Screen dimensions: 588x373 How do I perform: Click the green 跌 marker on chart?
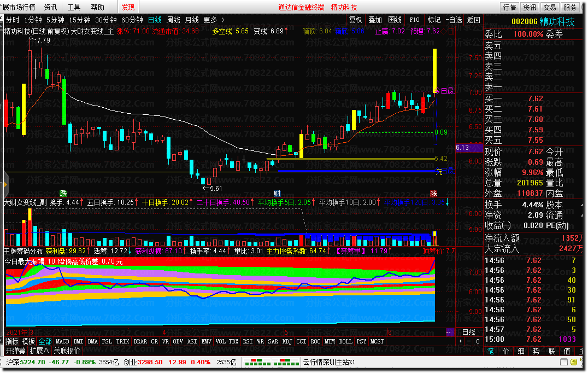[x=63, y=193]
